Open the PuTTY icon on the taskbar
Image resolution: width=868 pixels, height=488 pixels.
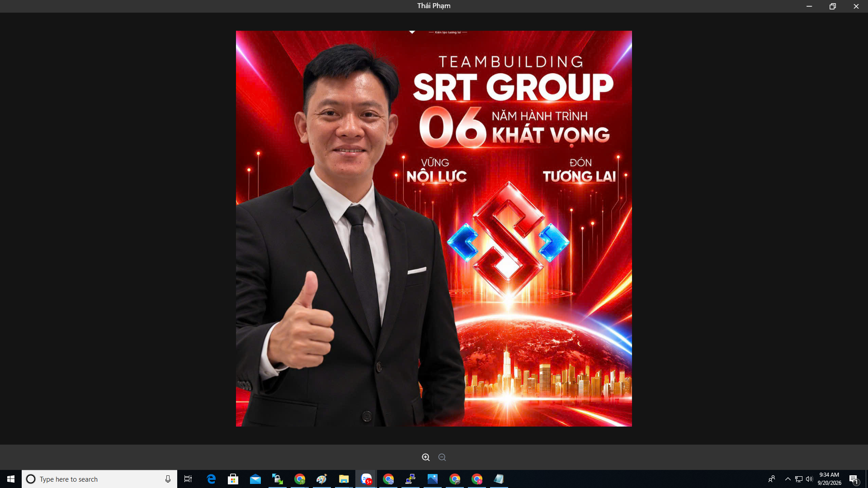point(410,479)
